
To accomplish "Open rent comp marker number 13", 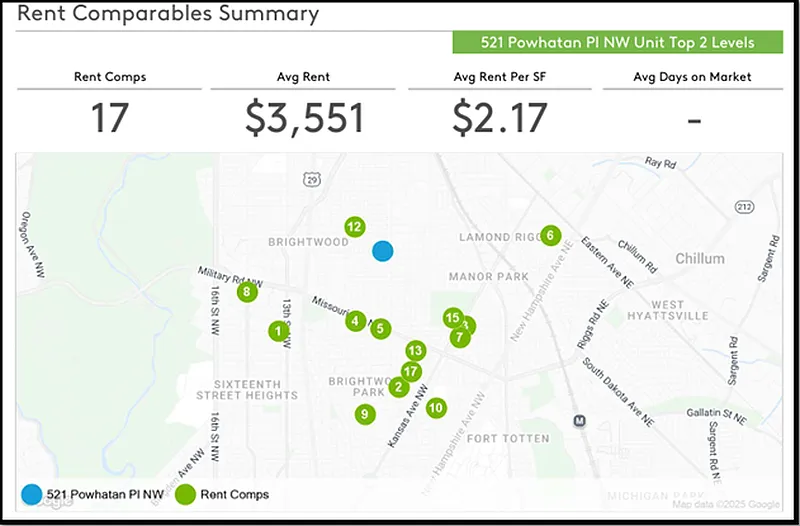I will [415, 351].
